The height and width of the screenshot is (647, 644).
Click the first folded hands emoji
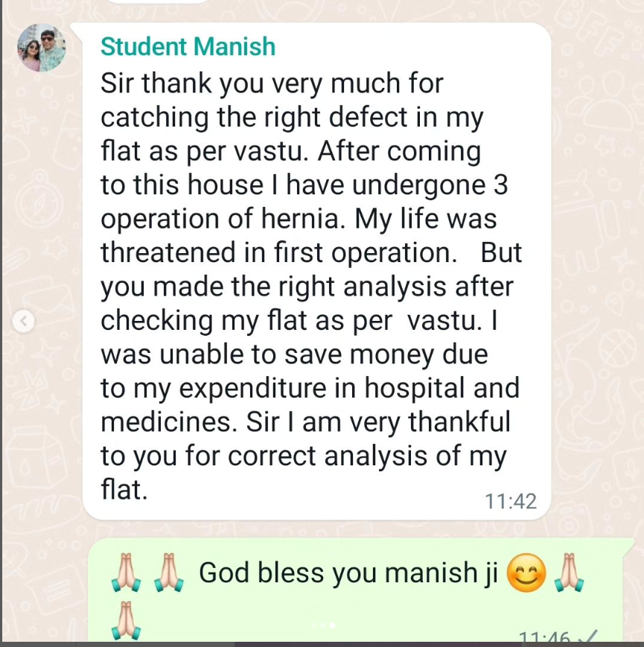[x=125, y=574]
